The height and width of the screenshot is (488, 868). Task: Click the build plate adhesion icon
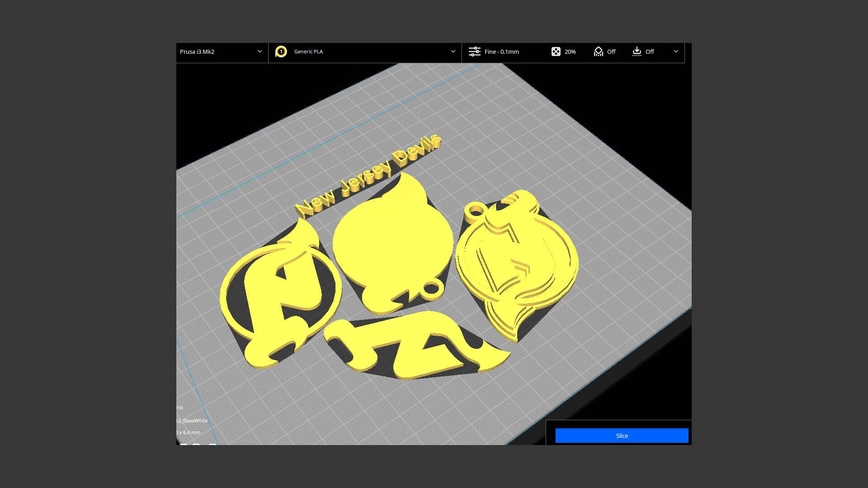click(637, 52)
